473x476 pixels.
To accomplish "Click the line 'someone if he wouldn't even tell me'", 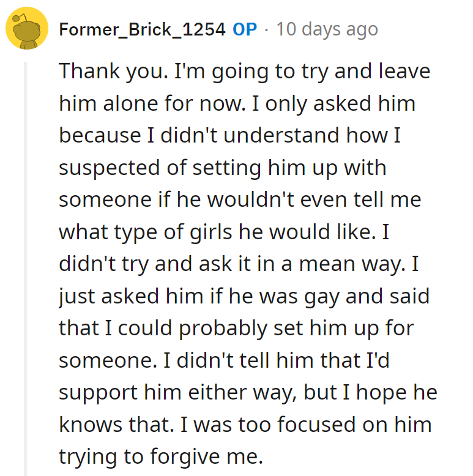I will (x=240, y=199).
